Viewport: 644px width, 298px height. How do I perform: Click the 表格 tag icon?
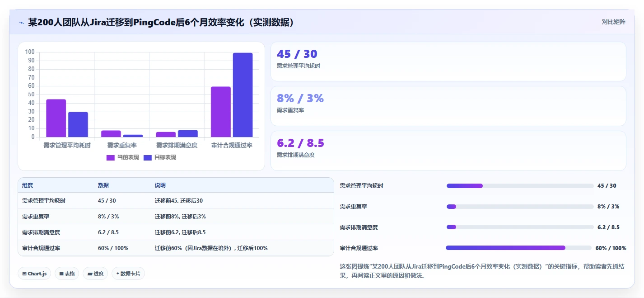61,274
